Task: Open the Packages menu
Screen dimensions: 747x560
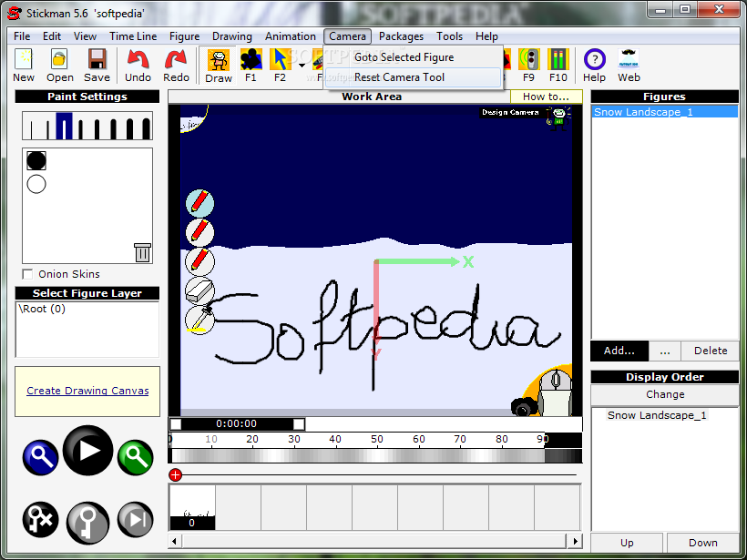Action: point(401,36)
